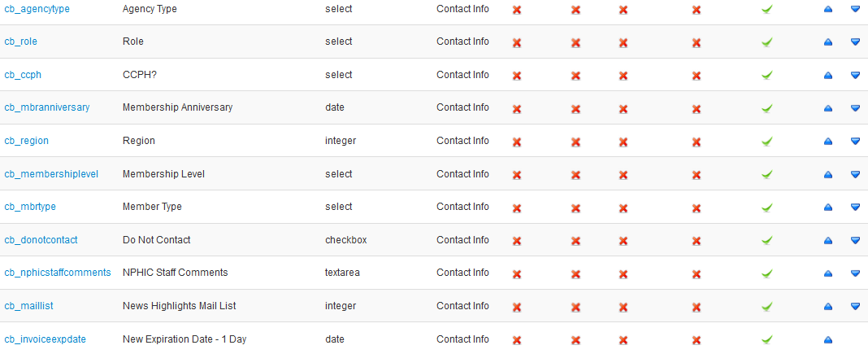Click the cb_invoiceexpdate field name

pyautogui.click(x=46, y=339)
